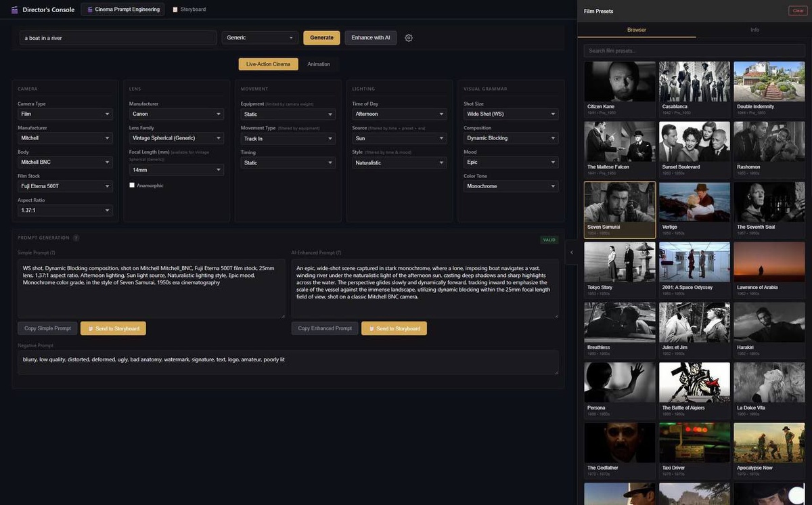812x505 pixels.
Task: Open the Film Stock dropdown
Action: pos(65,186)
